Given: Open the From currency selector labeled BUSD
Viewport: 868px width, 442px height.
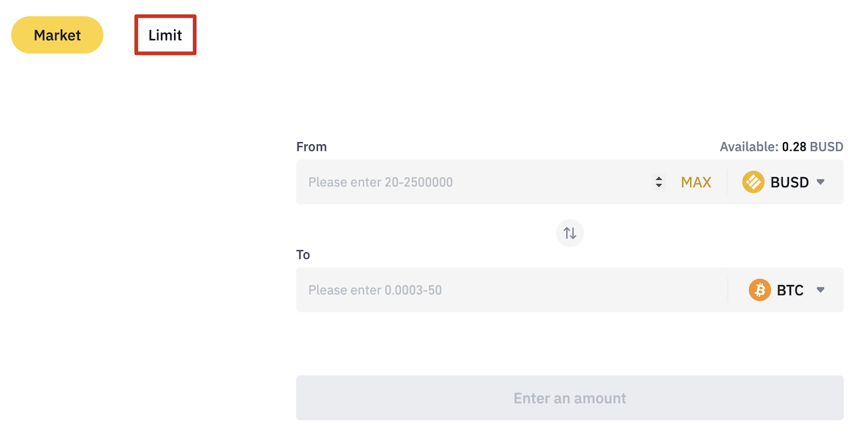Looking at the screenshot, I should [789, 182].
